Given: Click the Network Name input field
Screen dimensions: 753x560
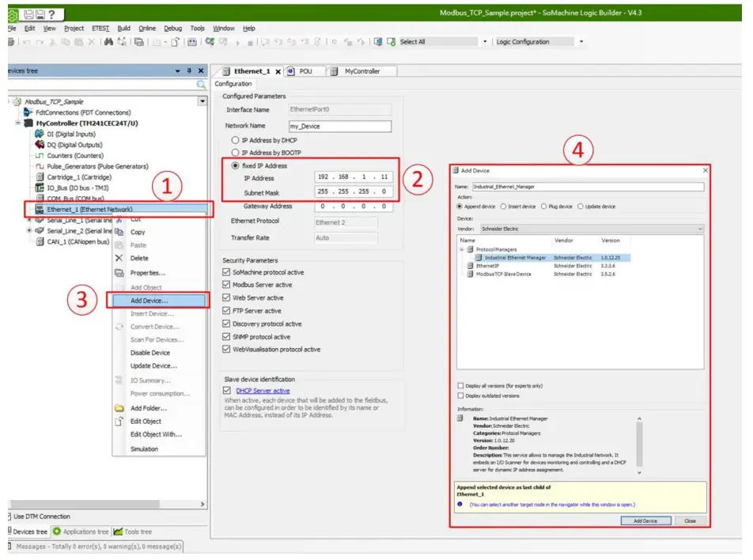Looking at the screenshot, I should pos(340,126).
